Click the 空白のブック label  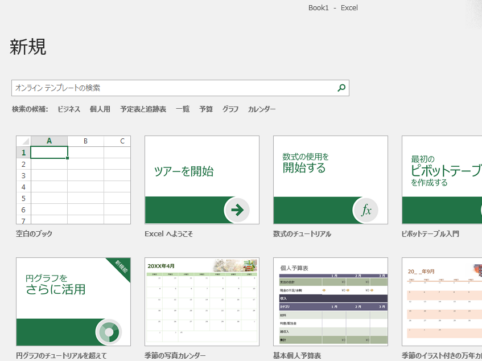[34, 234]
